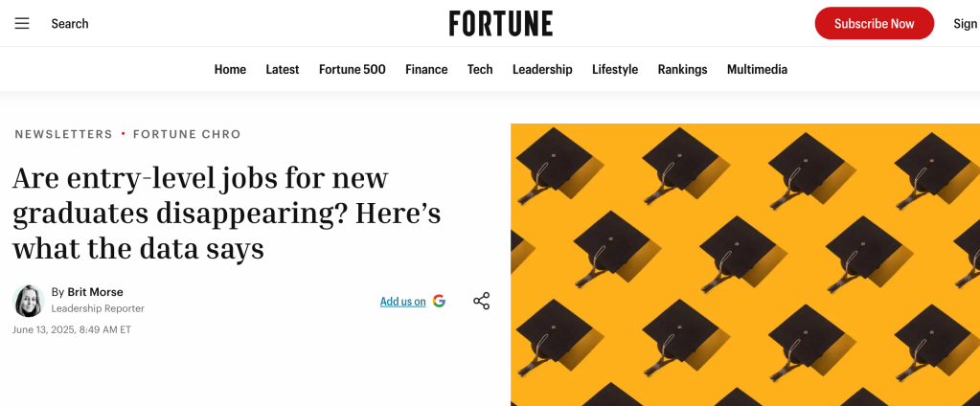The height and width of the screenshot is (406, 980).
Task: Click the Sign In link
Action: (x=965, y=23)
